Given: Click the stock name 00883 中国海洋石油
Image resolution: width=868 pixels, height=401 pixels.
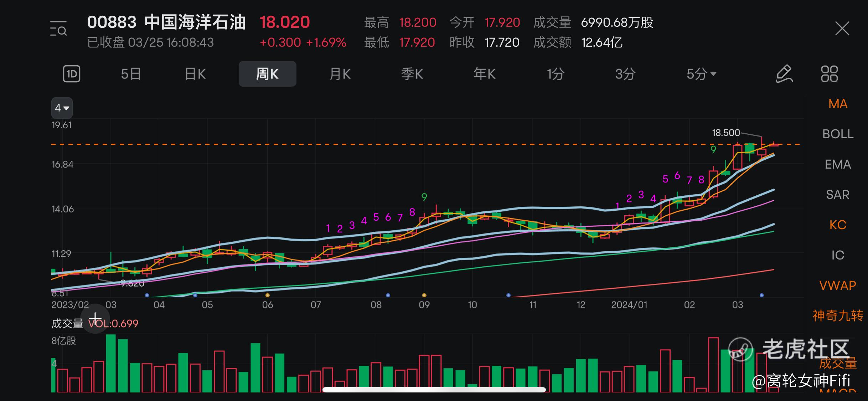Looking at the screenshot, I should point(166,22).
